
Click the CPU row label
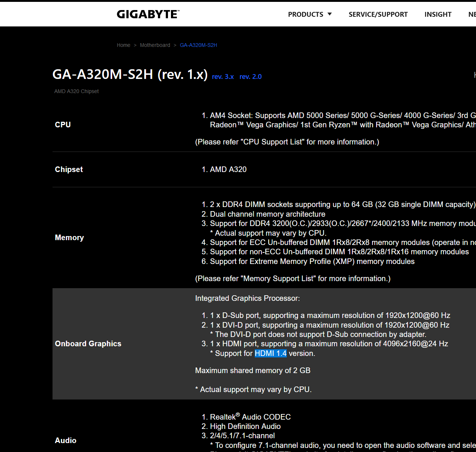click(x=63, y=125)
